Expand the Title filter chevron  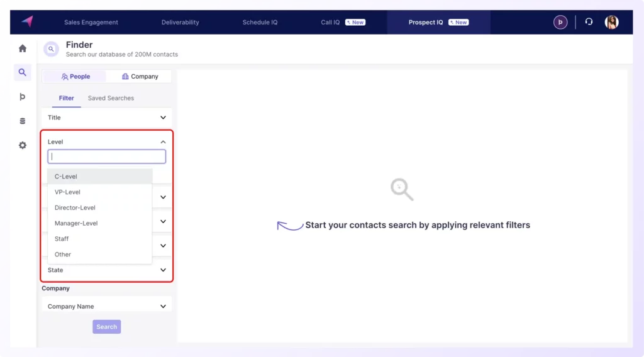tap(163, 118)
